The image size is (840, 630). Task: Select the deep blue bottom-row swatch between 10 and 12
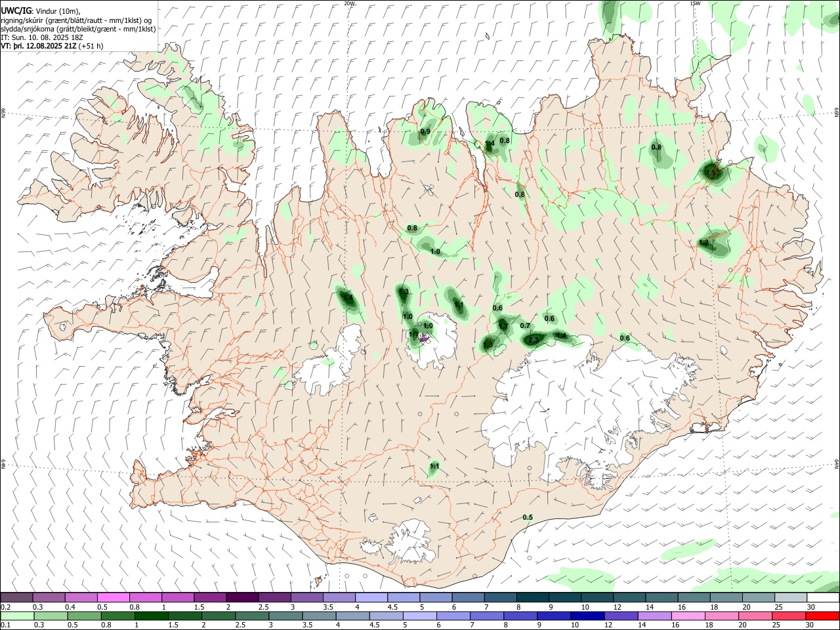(x=587, y=616)
